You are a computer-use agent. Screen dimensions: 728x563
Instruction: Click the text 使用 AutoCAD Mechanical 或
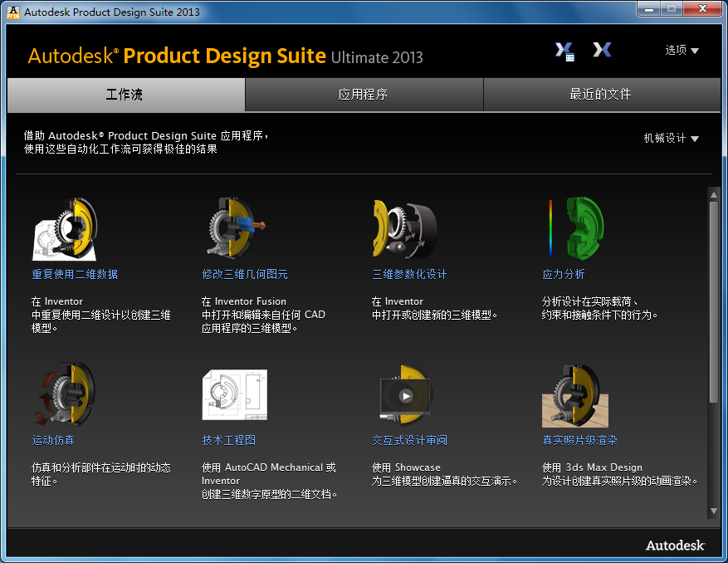tap(269, 468)
